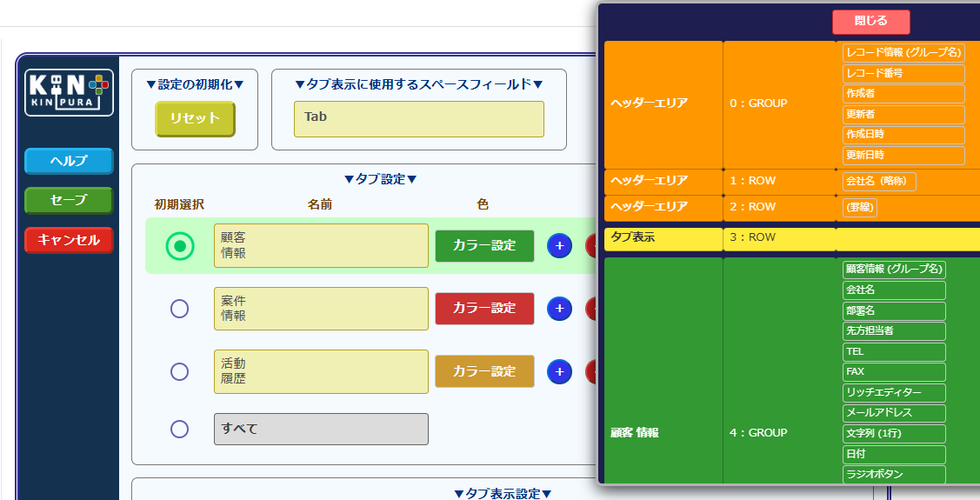Click the メールアドレス field tag
The height and width of the screenshot is (500, 980).
(895, 413)
